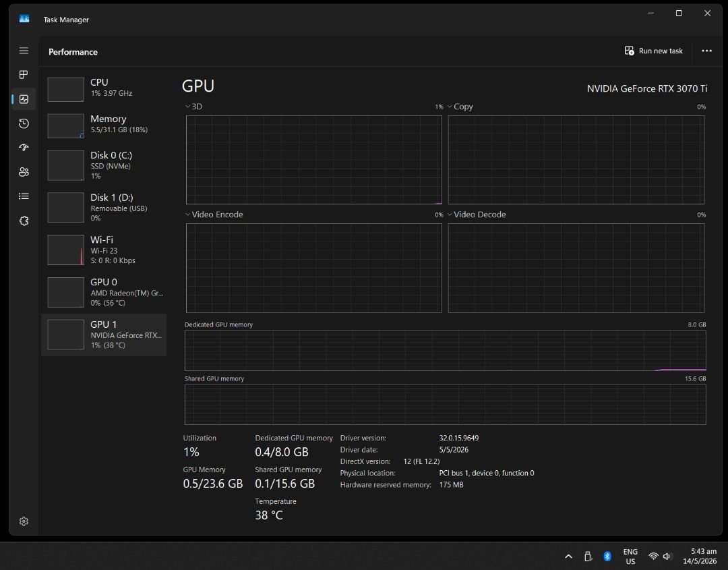Select the CPU performance entry
Viewport: 728px width, 570px height.
click(104, 88)
